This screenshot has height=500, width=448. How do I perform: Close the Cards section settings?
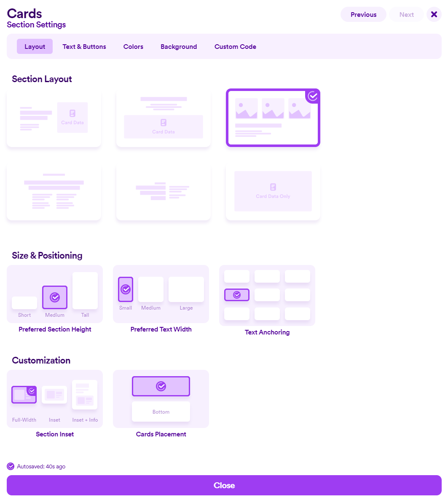tap(434, 14)
